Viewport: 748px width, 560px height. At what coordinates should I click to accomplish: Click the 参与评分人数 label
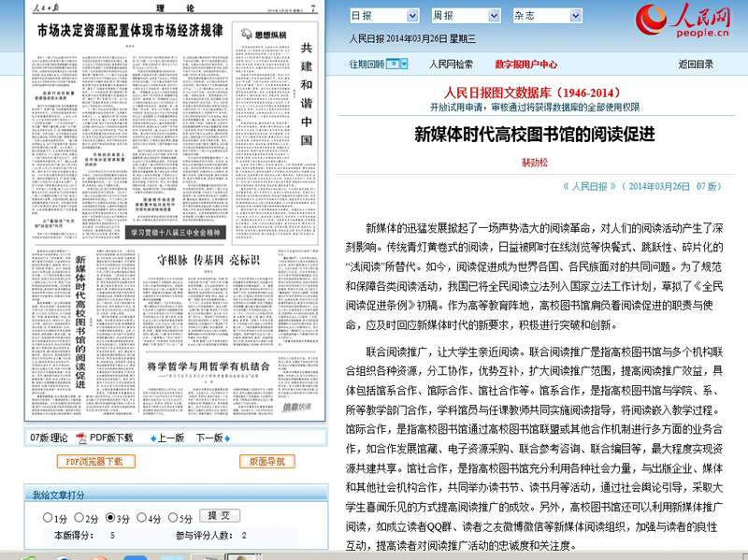pos(204,536)
